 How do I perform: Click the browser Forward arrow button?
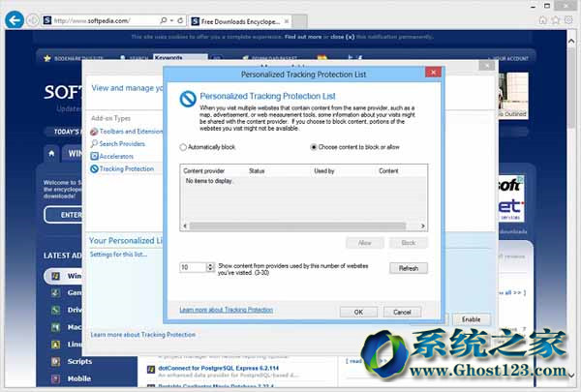click(x=33, y=20)
